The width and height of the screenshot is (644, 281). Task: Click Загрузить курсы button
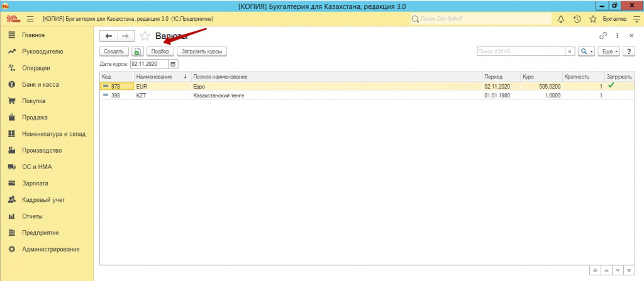pos(202,52)
